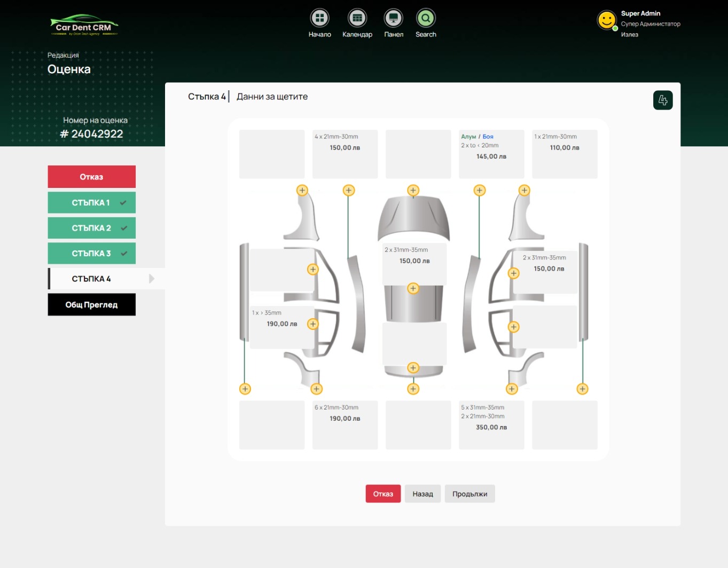Click the plus marker on the car roof
This screenshot has height=568, width=728.
[413, 288]
